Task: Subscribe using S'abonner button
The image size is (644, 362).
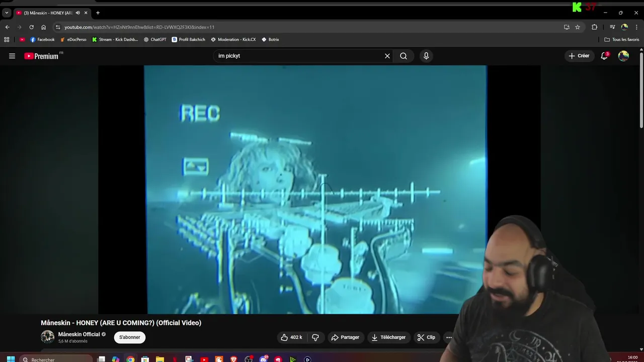Action: coord(130,337)
